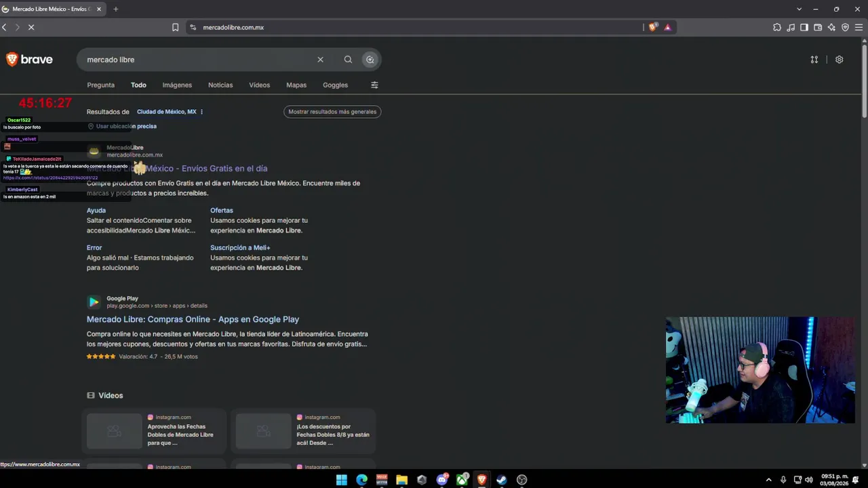Open the Goggles tab
The height and width of the screenshot is (488, 868).
coord(335,85)
